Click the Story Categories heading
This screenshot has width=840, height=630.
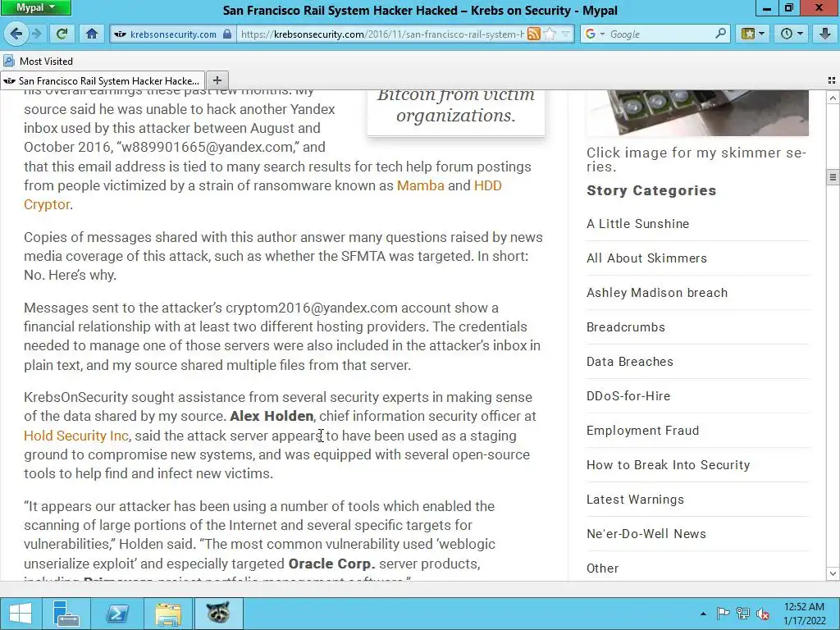click(x=651, y=190)
